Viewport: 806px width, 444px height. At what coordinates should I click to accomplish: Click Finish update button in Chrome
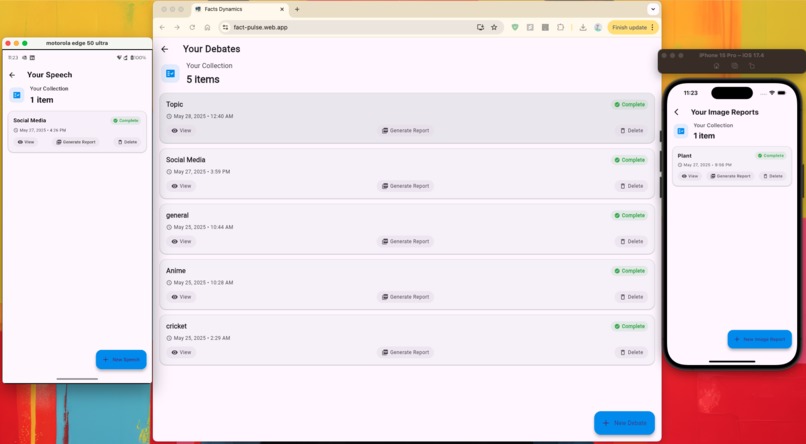tap(629, 27)
